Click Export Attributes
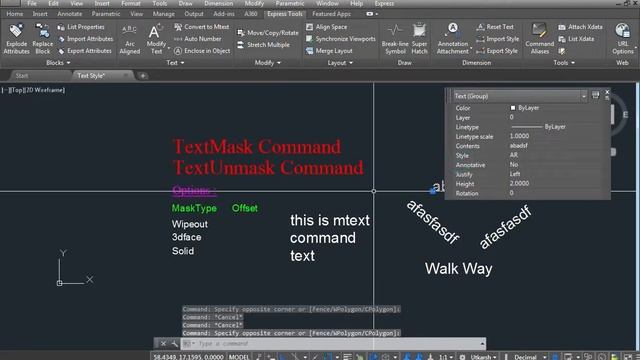The image size is (640, 360). tap(84, 51)
